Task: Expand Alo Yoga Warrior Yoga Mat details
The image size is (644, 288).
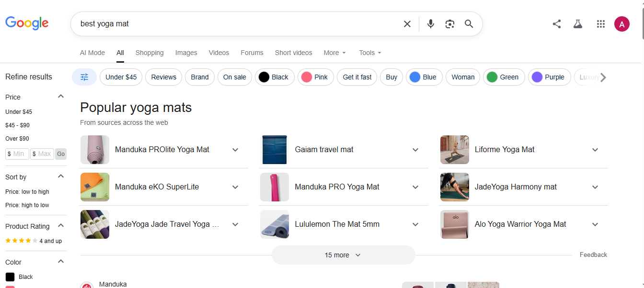Action: point(595,224)
